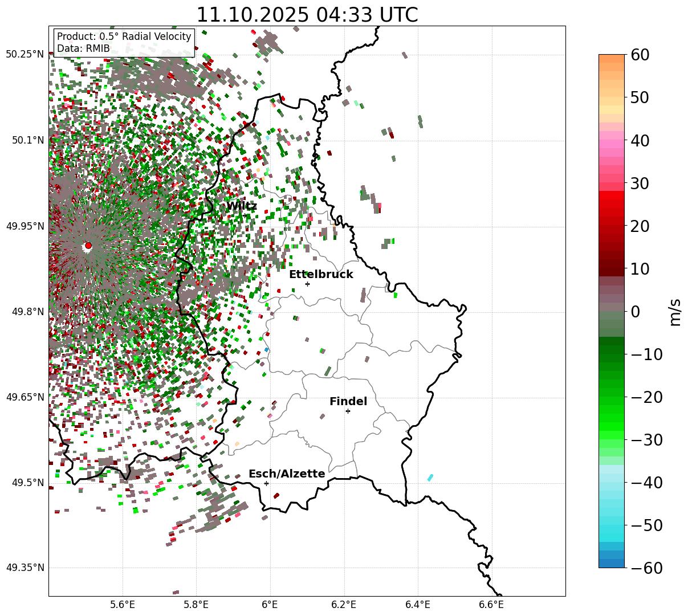Click the 5.8°E longitude tick label
The width and height of the screenshot is (688, 616).
pos(197,604)
